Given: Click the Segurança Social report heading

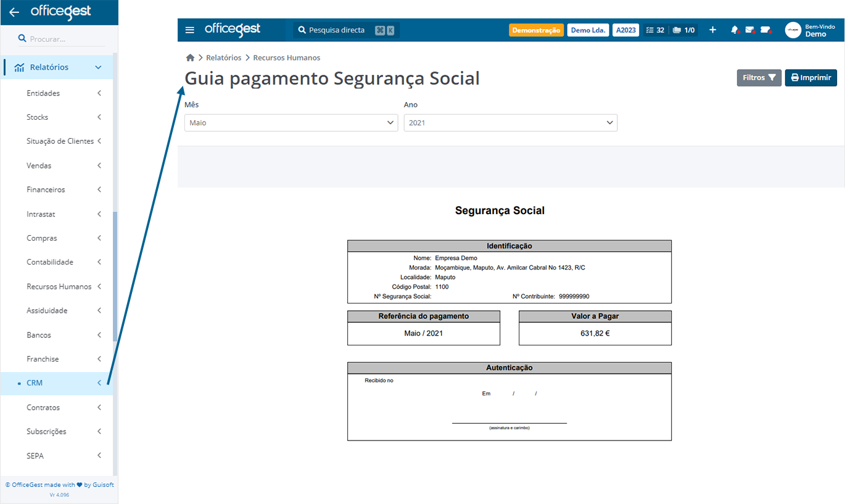Looking at the screenshot, I should [500, 210].
